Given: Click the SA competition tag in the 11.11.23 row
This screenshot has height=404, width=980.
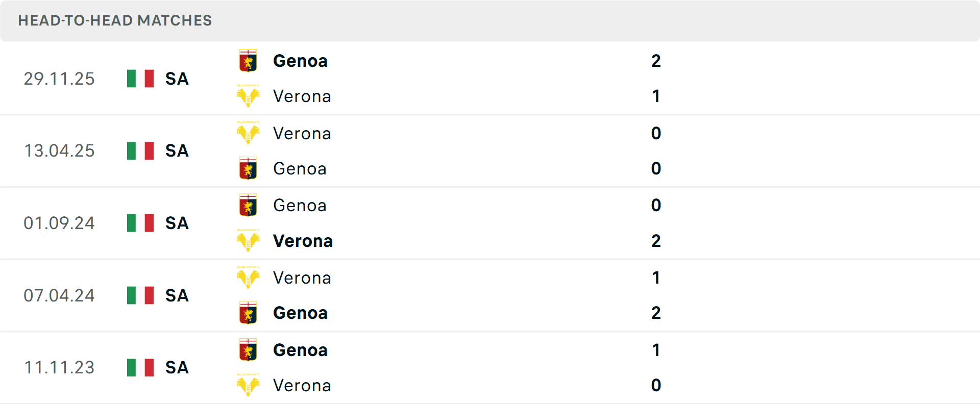Looking at the screenshot, I should tap(176, 367).
